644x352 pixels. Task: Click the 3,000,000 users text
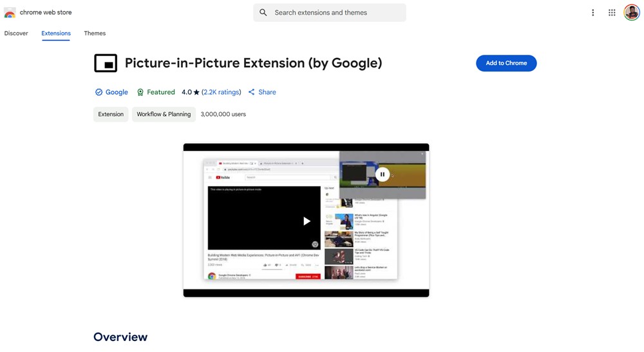(223, 114)
